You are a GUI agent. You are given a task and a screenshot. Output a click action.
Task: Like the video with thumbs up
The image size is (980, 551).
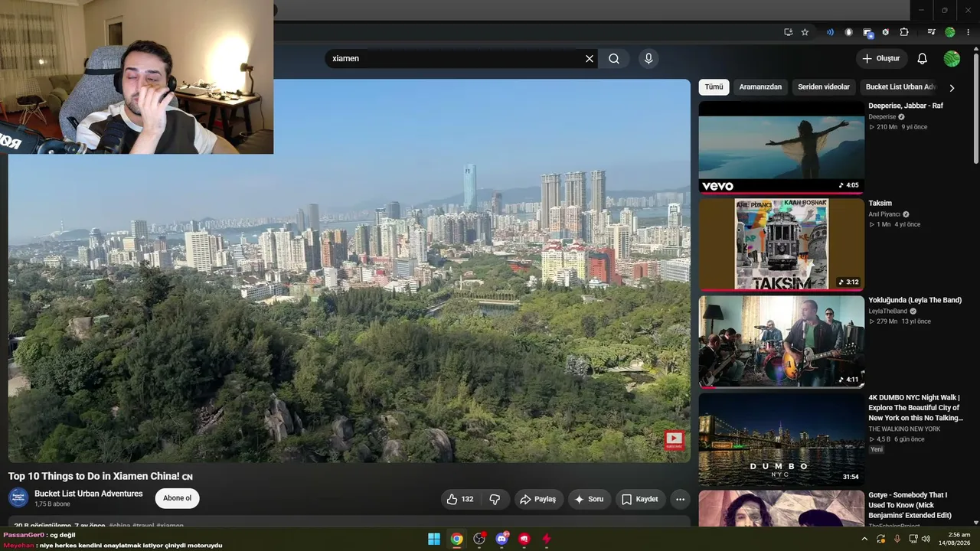coord(460,499)
